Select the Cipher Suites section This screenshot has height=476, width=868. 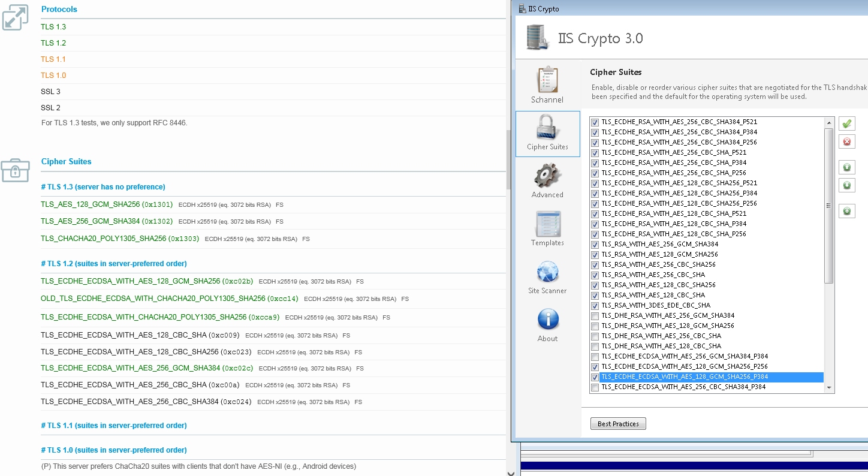(x=547, y=133)
